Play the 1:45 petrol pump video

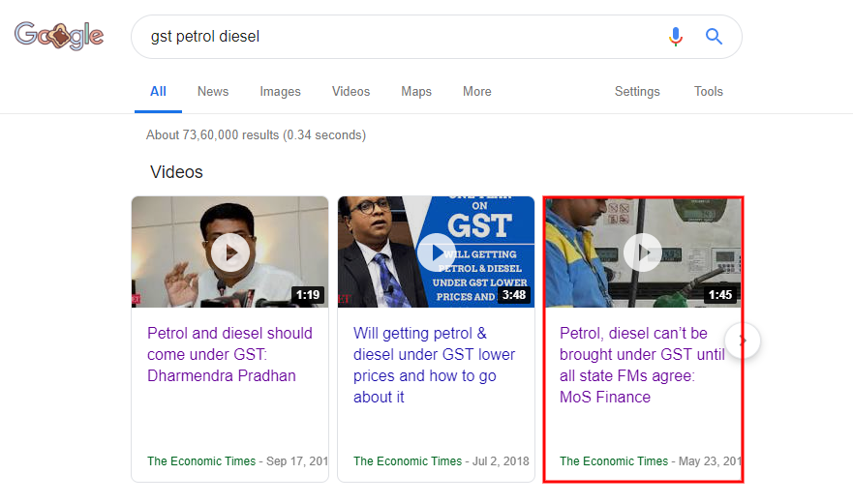pyautogui.click(x=643, y=252)
